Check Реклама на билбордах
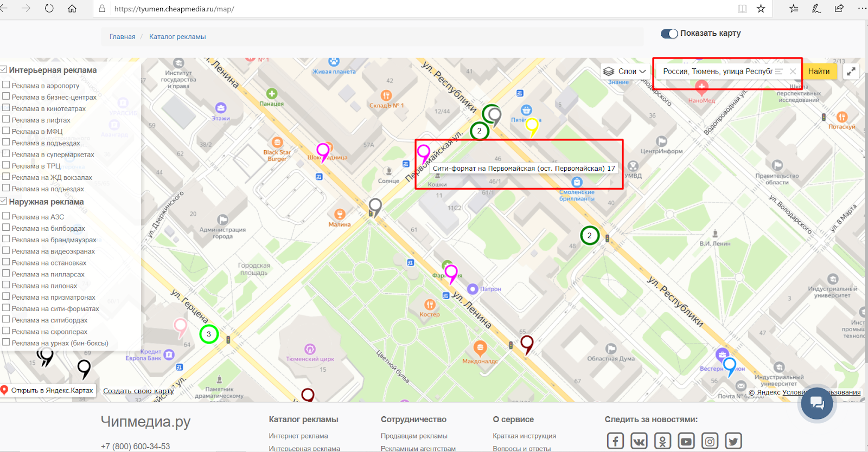Screen dimensions: 868x452 (7, 227)
